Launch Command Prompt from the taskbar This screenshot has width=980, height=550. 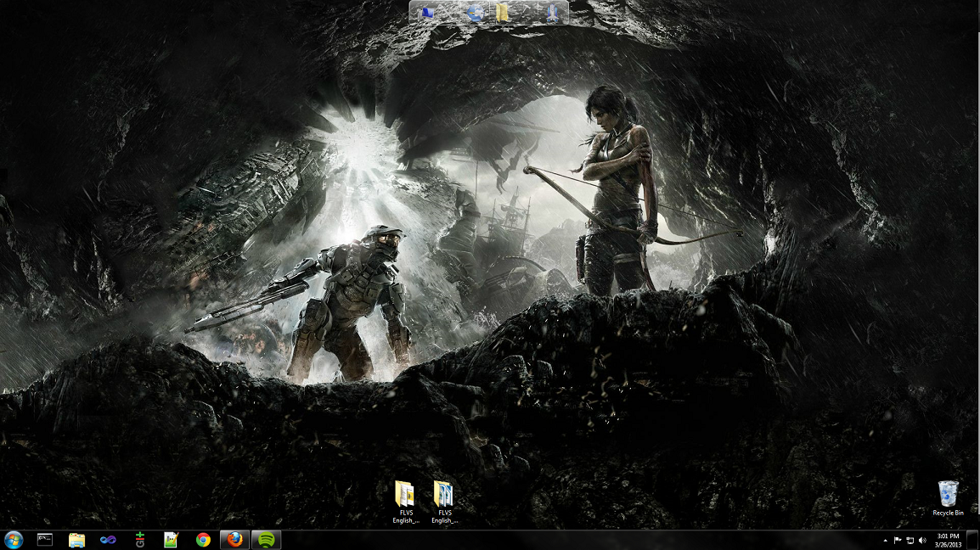45,539
